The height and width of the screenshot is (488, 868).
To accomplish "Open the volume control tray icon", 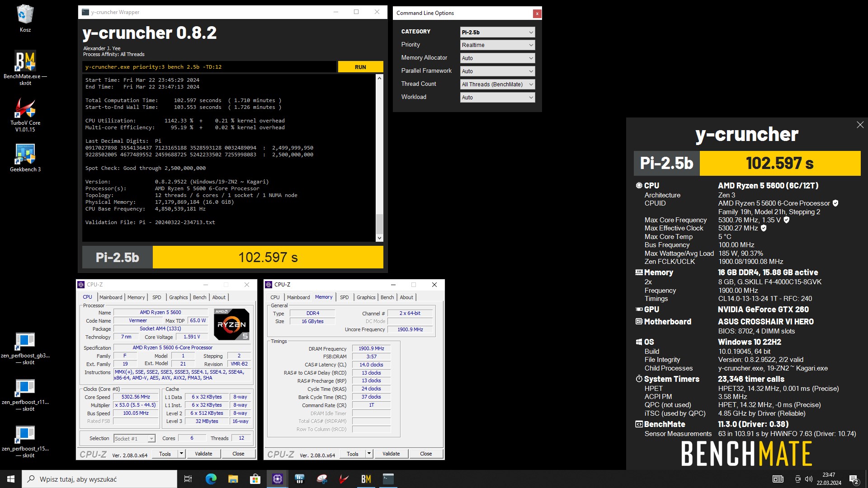I will click(809, 479).
